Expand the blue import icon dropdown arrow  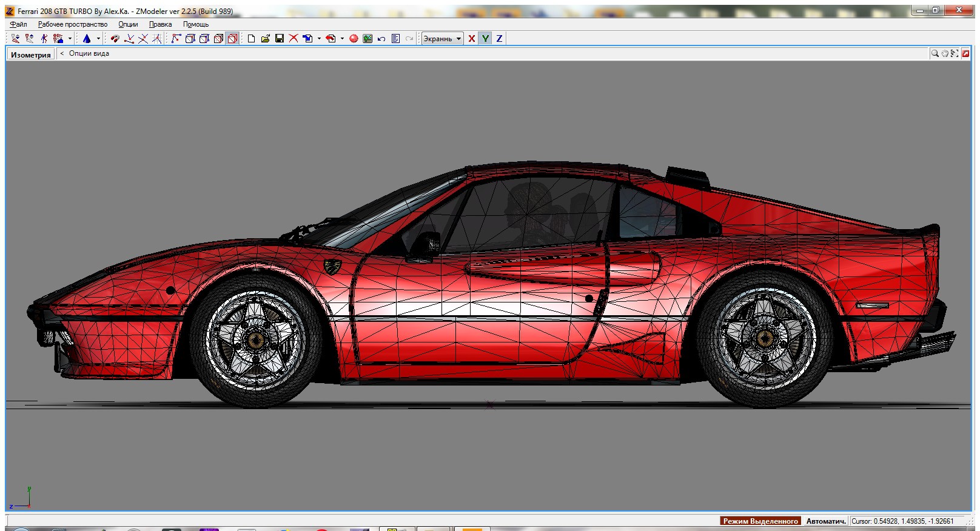tap(319, 39)
